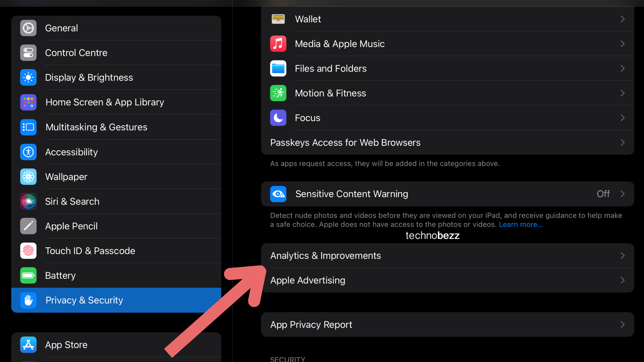This screenshot has width=644, height=362.
Task: Select Siri & Search in sidebar
Action: (116, 201)
